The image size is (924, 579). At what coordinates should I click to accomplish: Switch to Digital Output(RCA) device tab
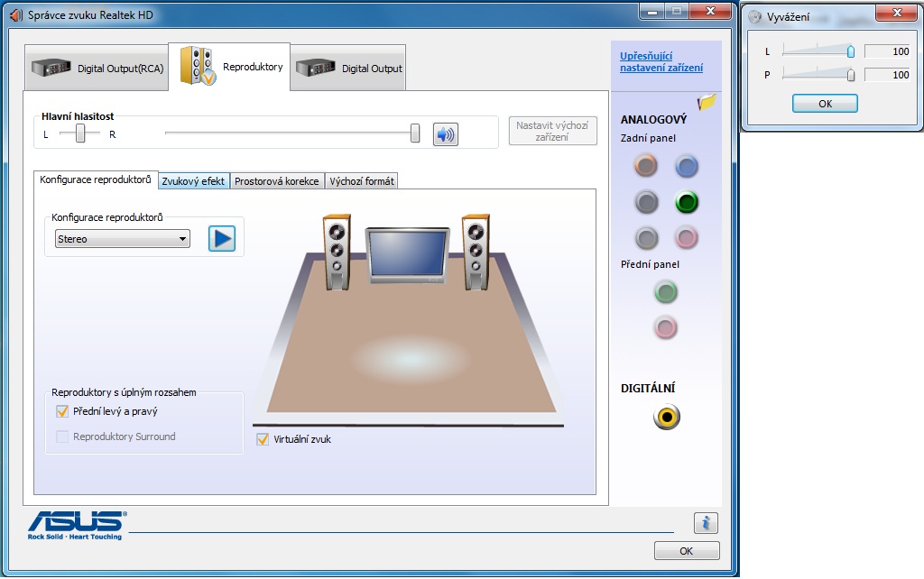[x=97, y=69]
